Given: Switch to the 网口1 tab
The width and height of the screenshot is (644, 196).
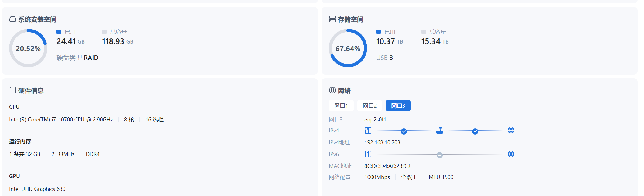Looking at the screenshot, I should tap(341, 106).
